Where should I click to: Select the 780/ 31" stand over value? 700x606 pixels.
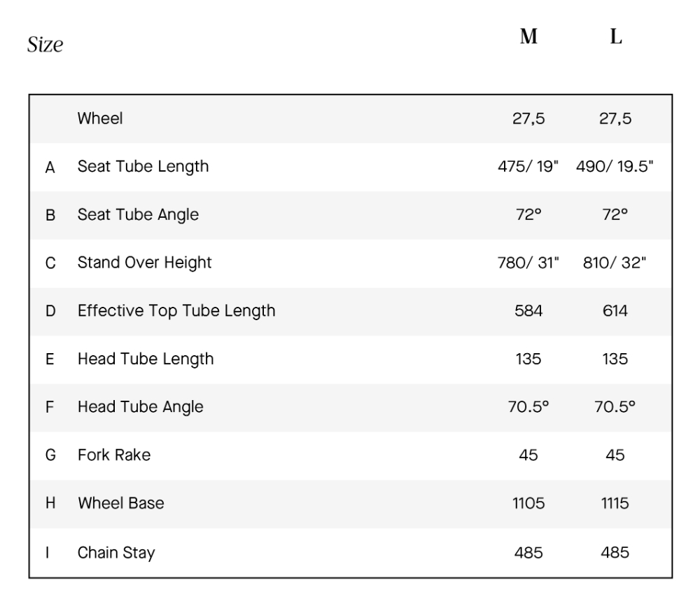tap(528, 263)
